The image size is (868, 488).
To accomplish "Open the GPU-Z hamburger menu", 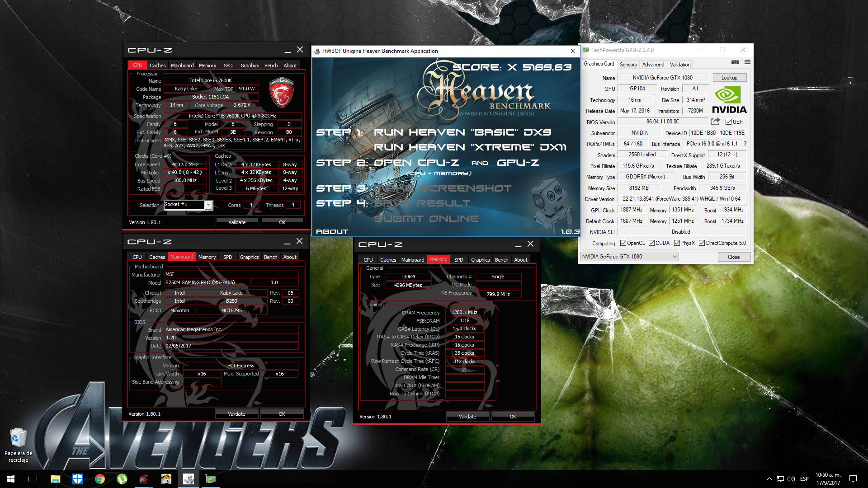I will [747, 62].
